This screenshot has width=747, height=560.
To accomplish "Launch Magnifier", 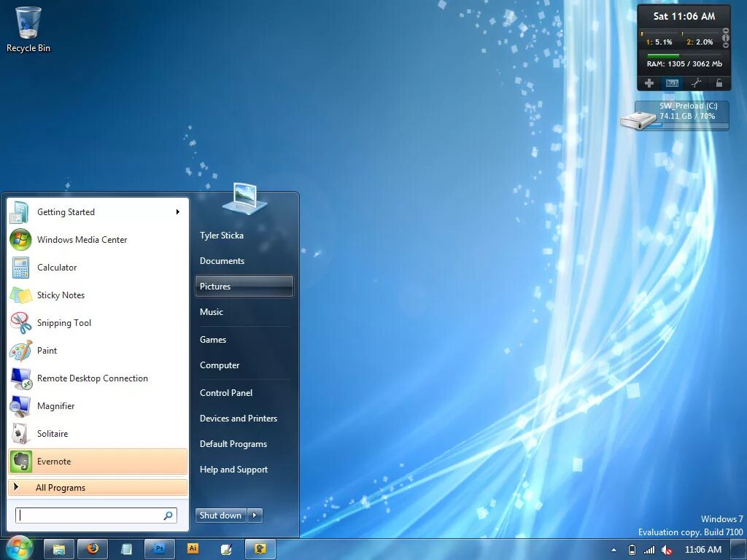I will click(98, 405).
